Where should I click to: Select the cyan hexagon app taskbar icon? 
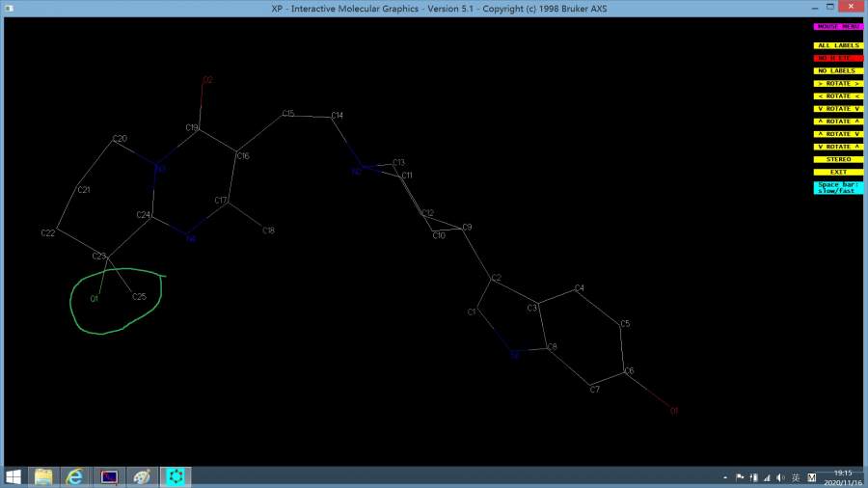175,476
